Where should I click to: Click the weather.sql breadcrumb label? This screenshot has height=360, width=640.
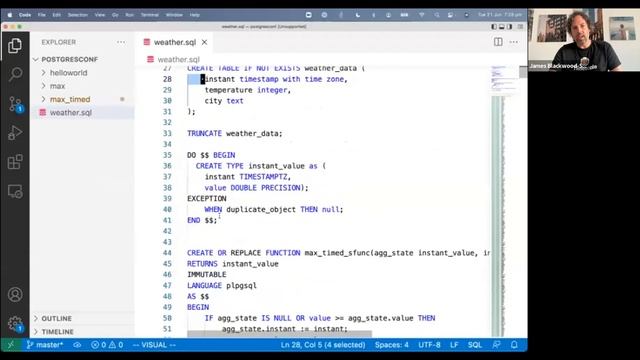pos(178,60)
